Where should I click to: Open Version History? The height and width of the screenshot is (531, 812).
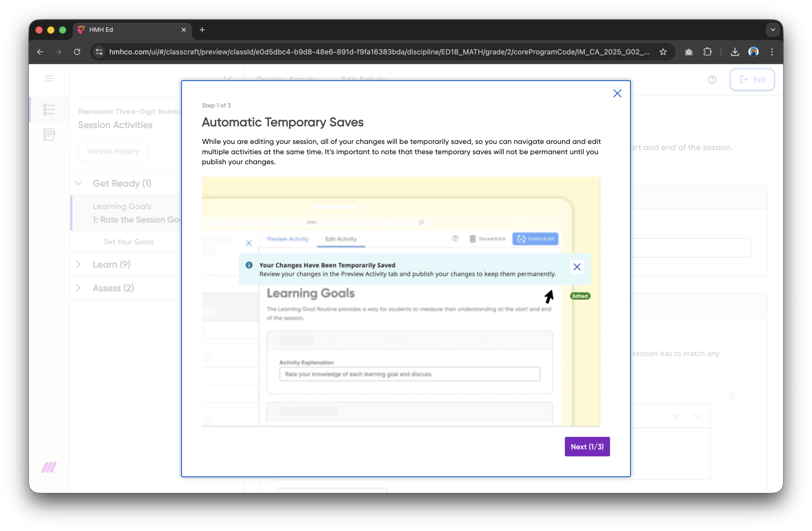click(113, 151)
